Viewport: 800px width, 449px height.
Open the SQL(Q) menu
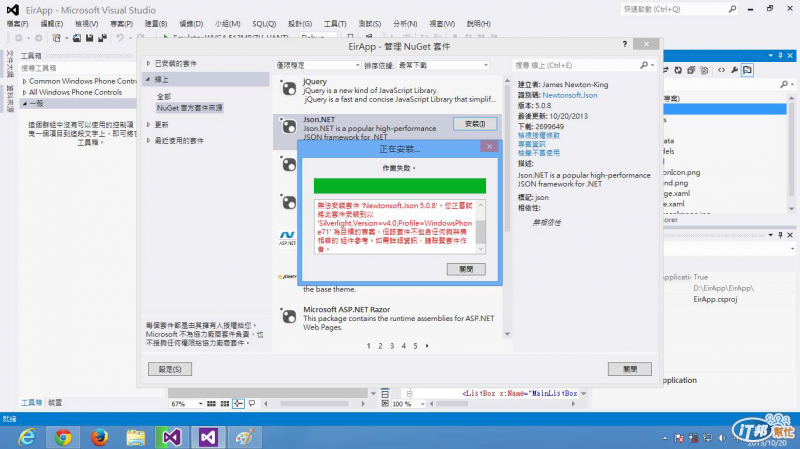coord(264,24)
